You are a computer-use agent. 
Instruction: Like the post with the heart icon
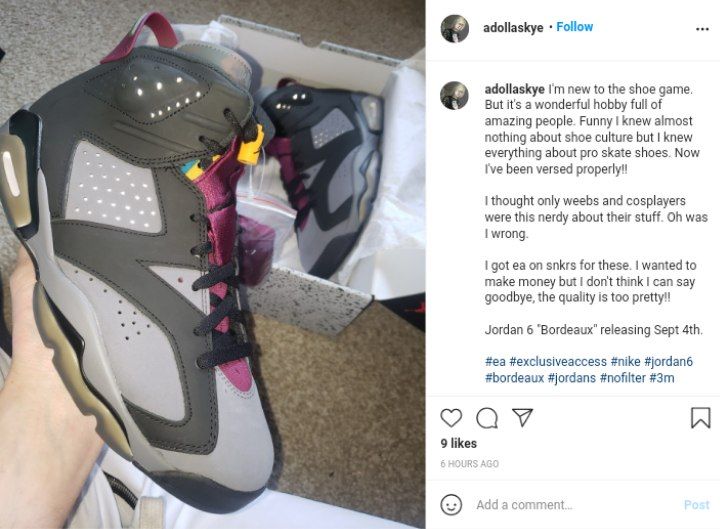tap(451, 418)
